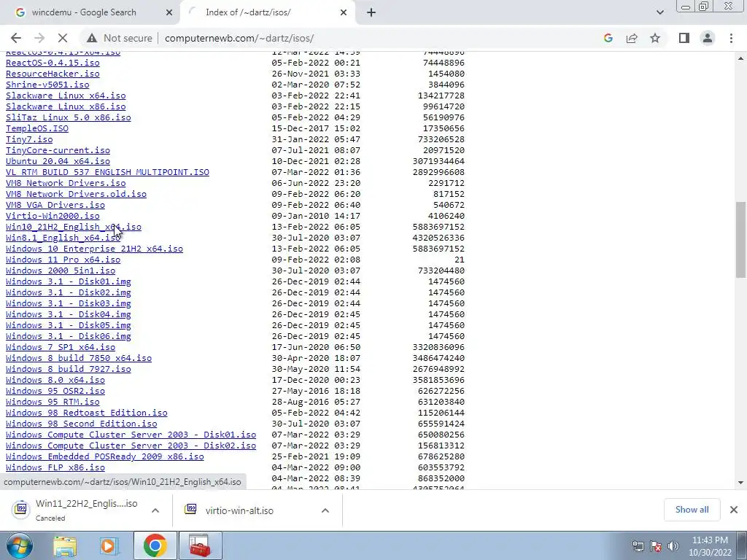
Task: Open the virtio-win-alt.iso download item
Action: point(239,510)
